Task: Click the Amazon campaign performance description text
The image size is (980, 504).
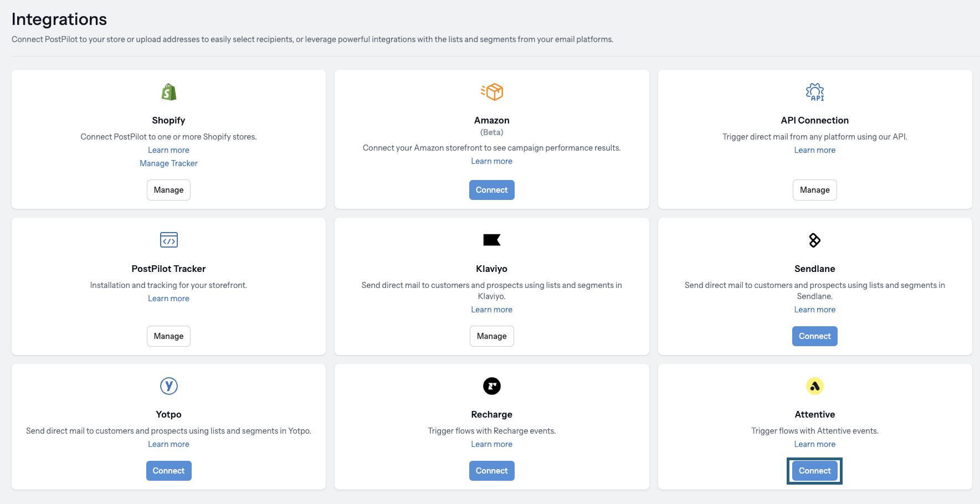Action: point(492,148)
